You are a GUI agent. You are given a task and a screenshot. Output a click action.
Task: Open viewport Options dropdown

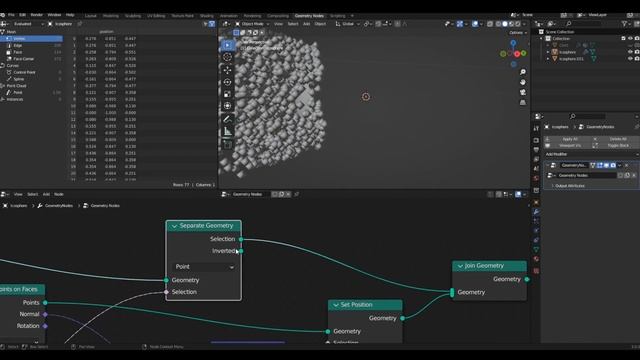click(x=518, y=33)
